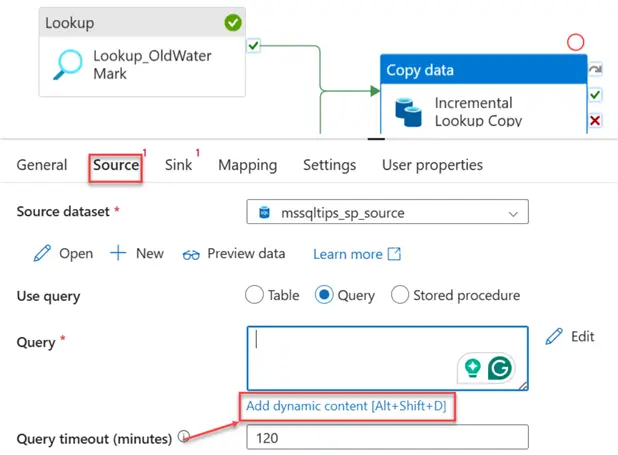Click the pencil Edit query icon
The width and height of the screenshot is (618, 455).
click(x=554, y=337)
